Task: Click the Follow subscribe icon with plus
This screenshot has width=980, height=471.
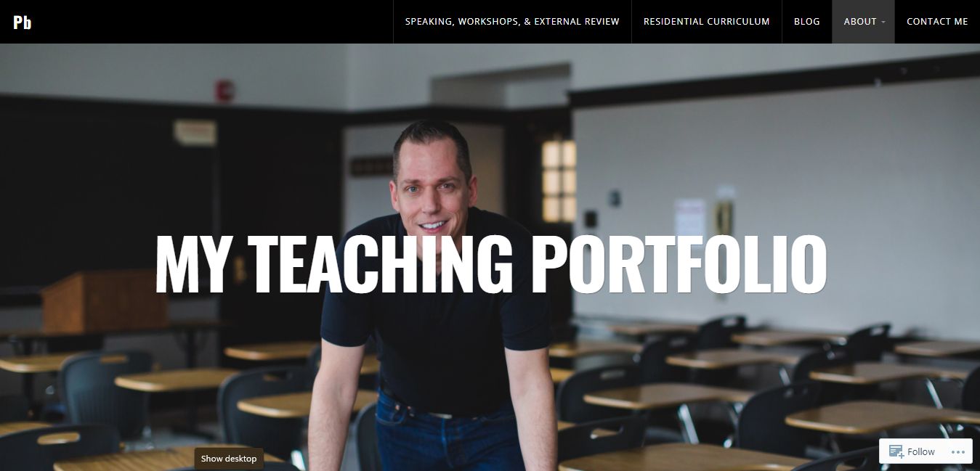Action: 896,451
